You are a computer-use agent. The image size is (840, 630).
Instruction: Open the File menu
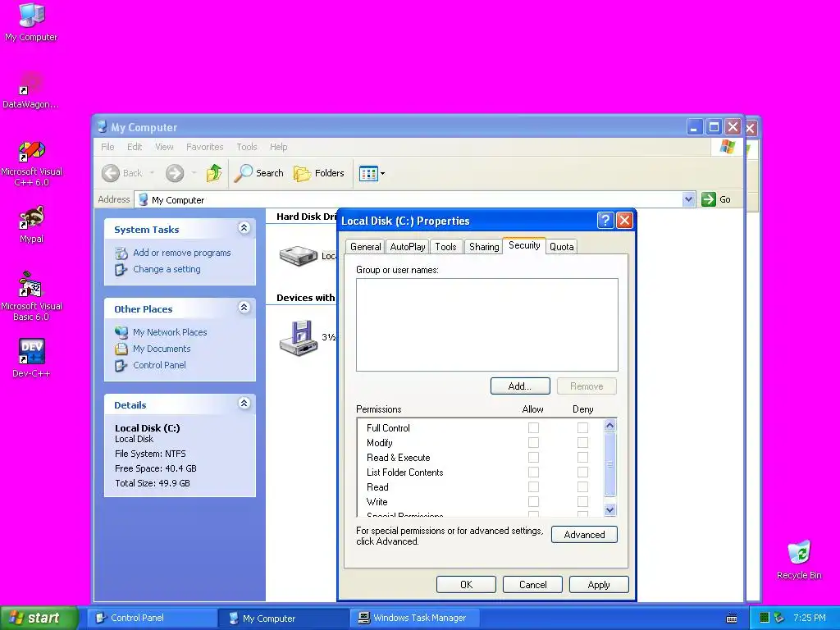click(107, 147)
